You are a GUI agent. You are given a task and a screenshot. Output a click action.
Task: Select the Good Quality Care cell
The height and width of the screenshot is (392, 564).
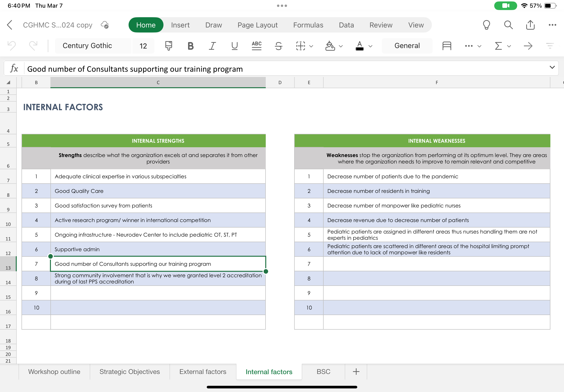(158, 191)
